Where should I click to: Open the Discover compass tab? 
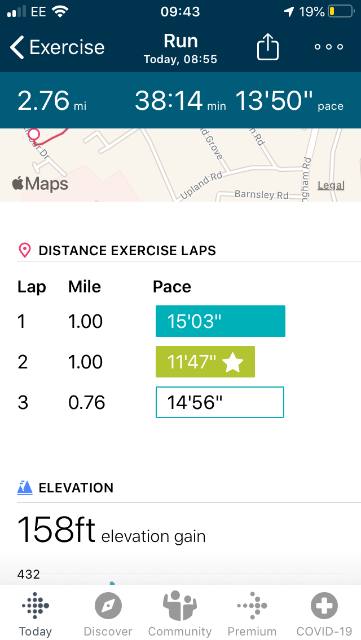(x=108, y=614)
